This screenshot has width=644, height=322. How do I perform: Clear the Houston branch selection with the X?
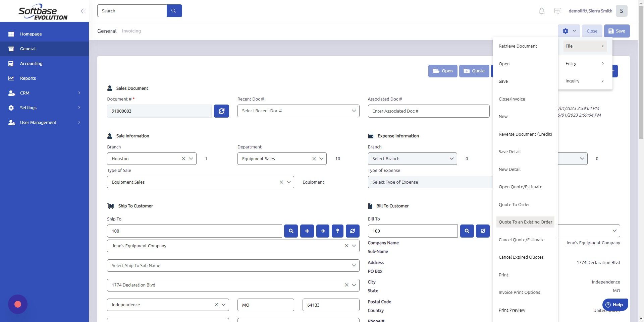coord(183,158)
